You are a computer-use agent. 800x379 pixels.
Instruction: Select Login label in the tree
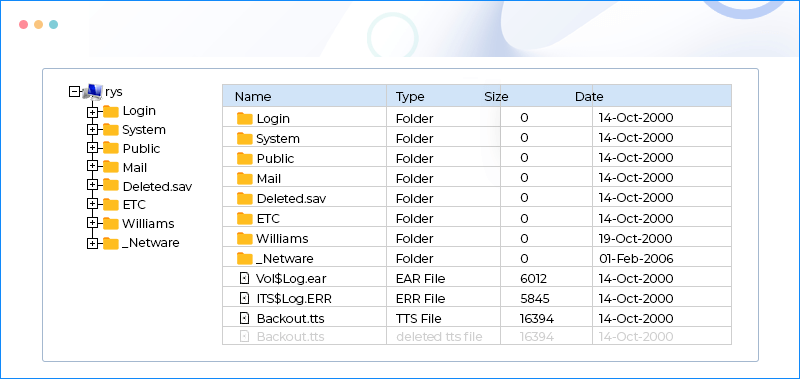[x=139, y=111]
